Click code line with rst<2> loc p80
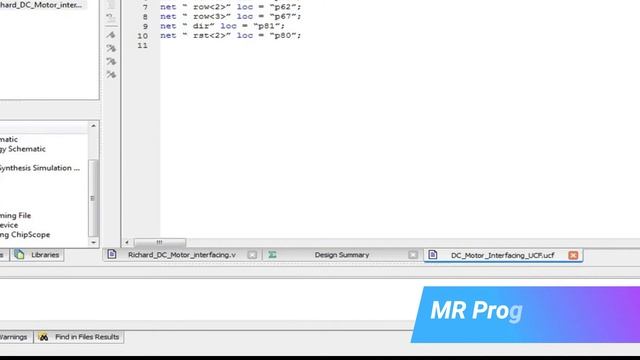 [231, 36]
